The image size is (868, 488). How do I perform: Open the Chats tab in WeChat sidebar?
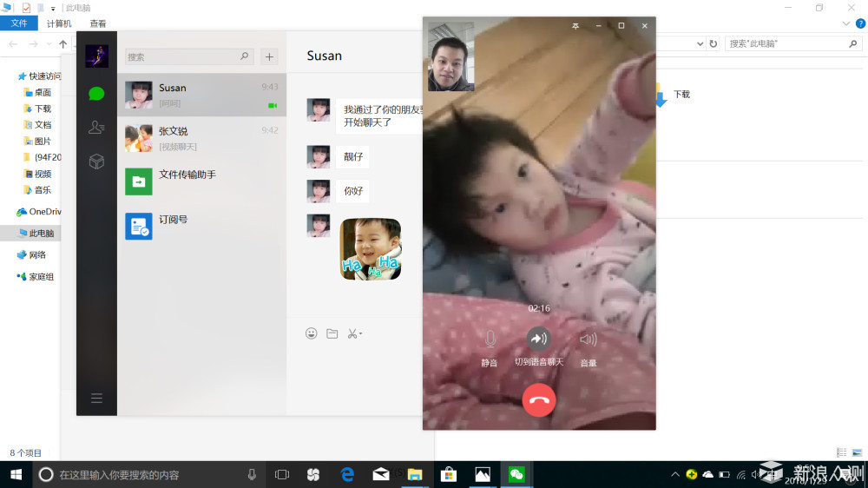[x=96, y=94]
